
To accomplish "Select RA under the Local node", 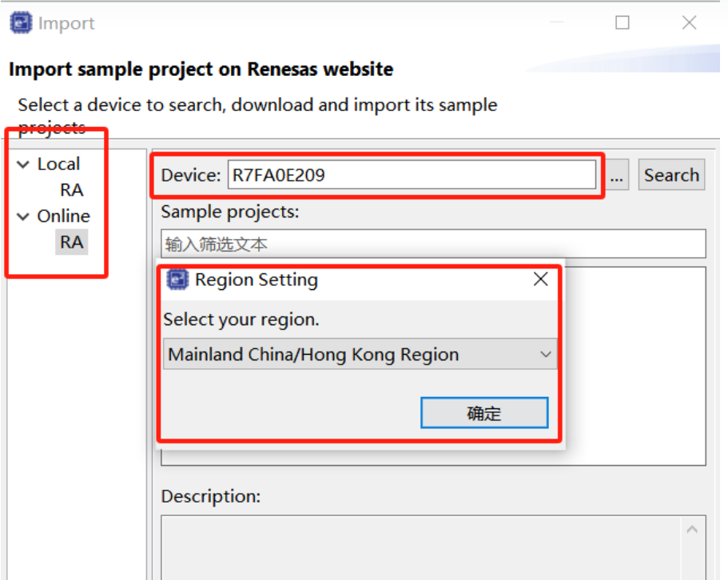I will point(72,190).
